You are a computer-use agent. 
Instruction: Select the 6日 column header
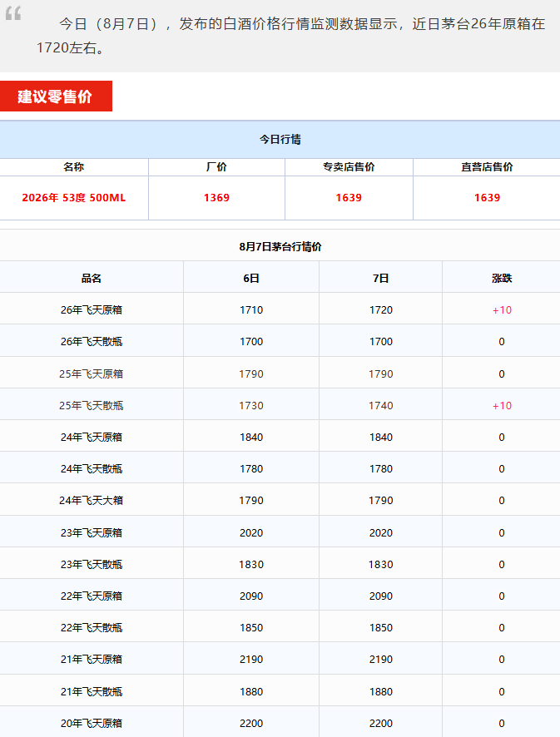(251, 279)
